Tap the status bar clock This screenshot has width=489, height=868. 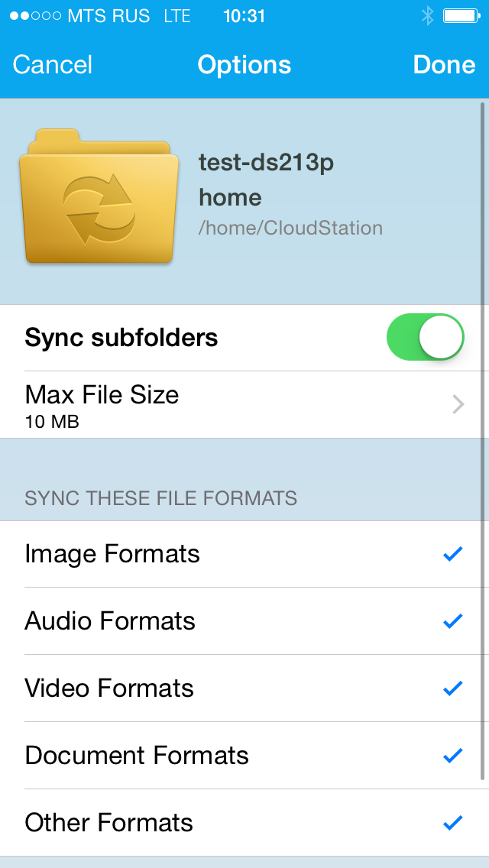(244, 16)
